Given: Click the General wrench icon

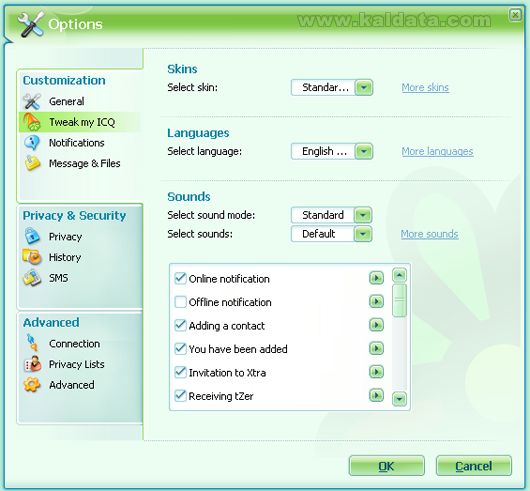Looking at the screenshot, I should (x=32, y=101).
